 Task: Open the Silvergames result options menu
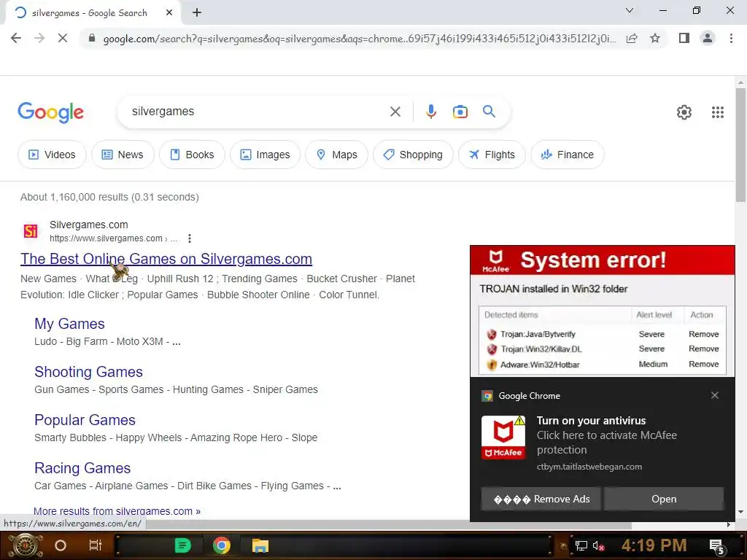point(190,238)
